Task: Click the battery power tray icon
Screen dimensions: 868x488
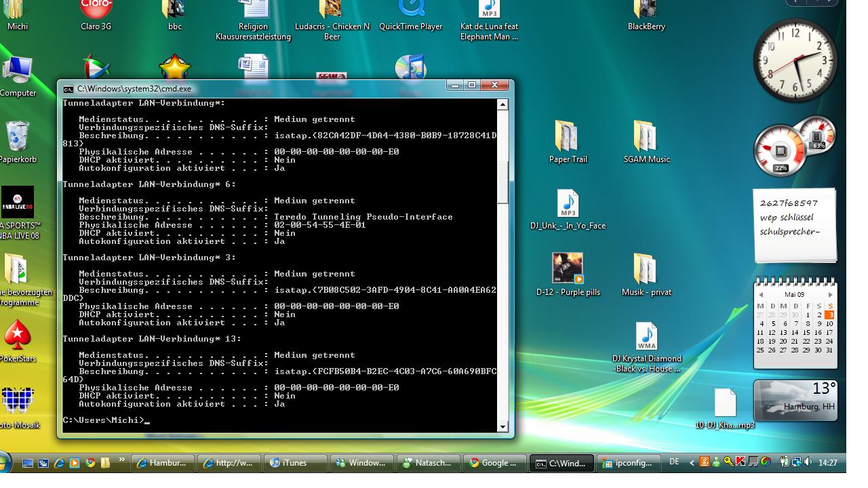Action: 785,462
